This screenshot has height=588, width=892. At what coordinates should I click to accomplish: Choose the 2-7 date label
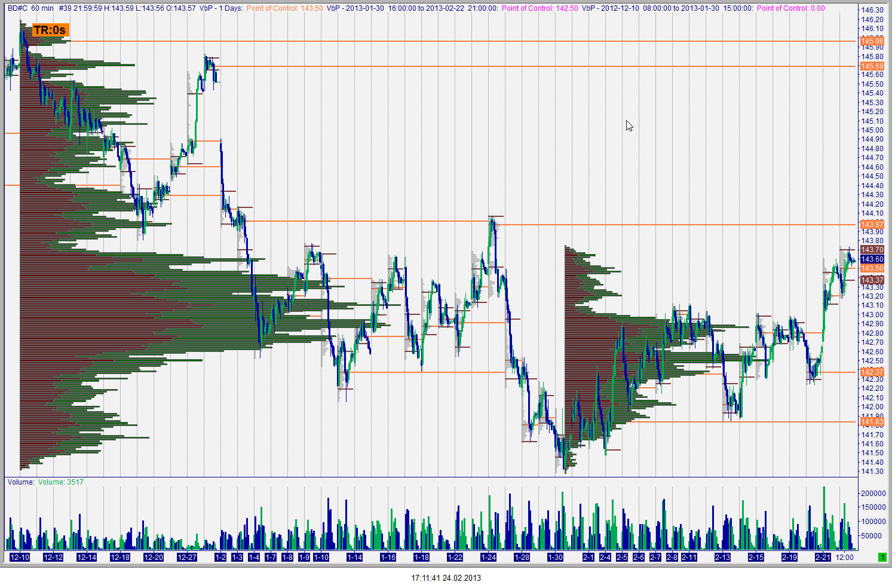point(655,557)
